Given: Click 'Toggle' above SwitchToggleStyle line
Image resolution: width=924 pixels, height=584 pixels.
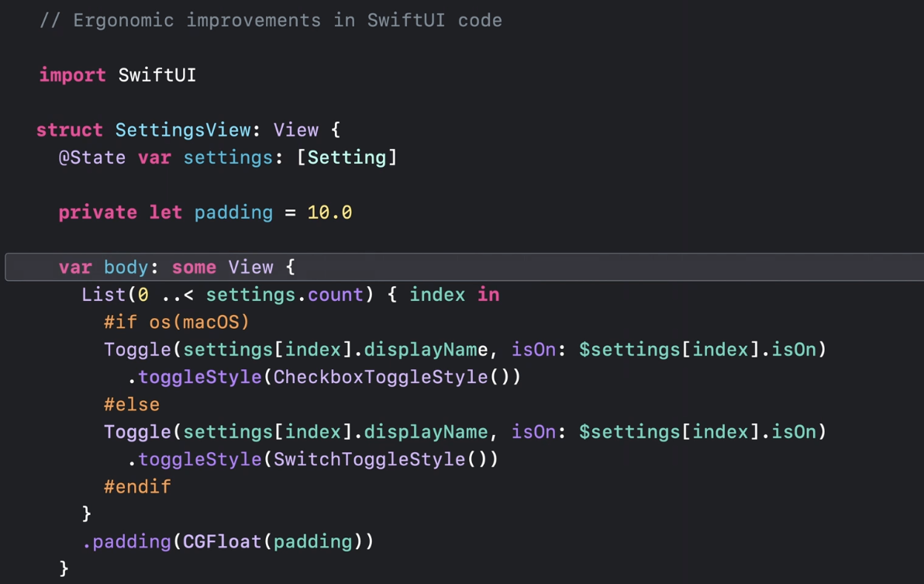Looking at the screenshot, I should [137, 432].
